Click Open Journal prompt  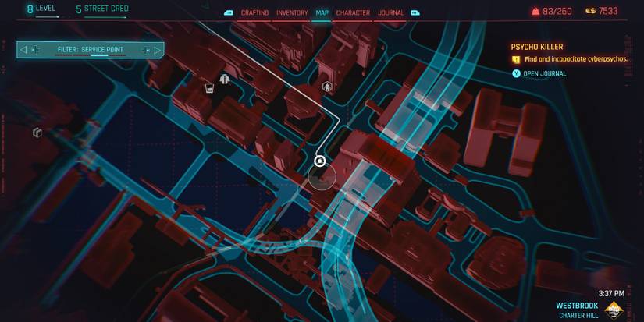pyautogui.click(x=545, y=74)
